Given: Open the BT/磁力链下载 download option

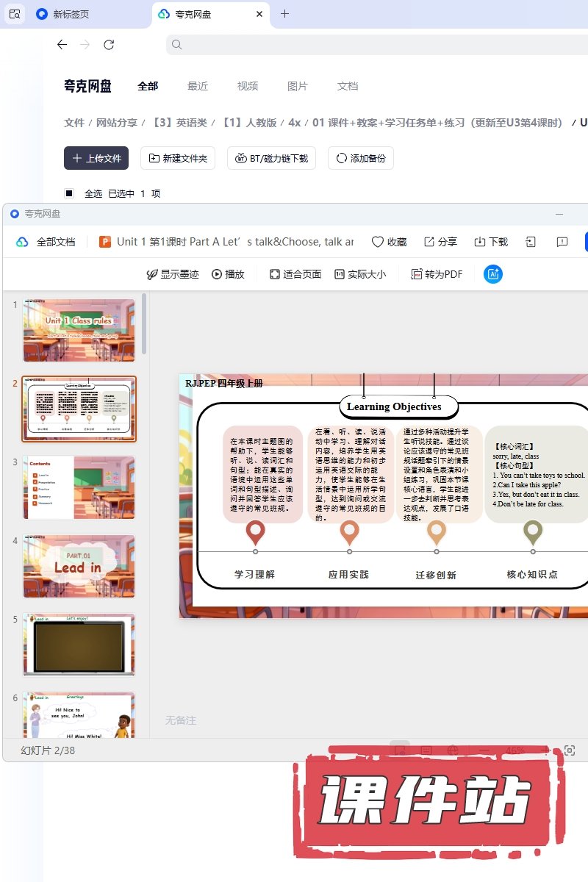Looking at the screenshot, I should click(x=272, y=158).
